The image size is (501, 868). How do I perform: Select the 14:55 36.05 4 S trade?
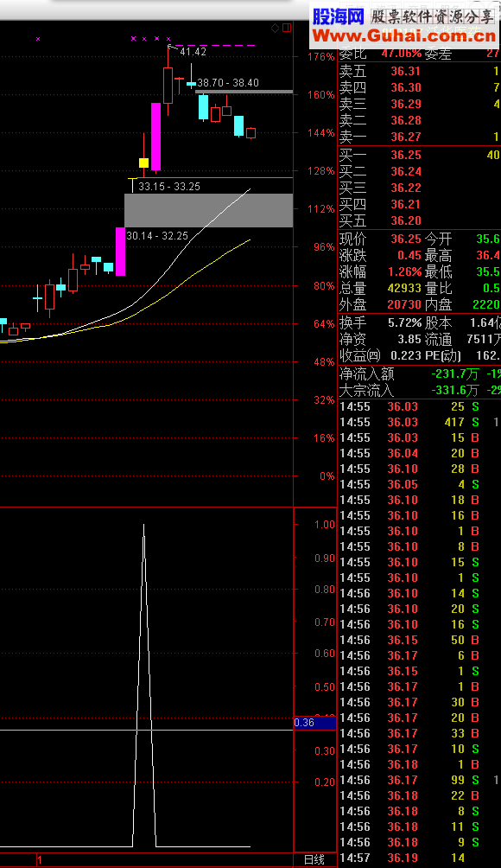tap(419, 484)
